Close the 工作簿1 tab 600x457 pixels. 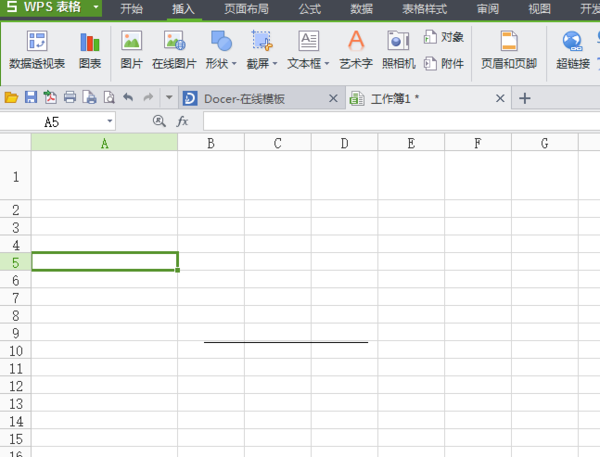point(500,98)
